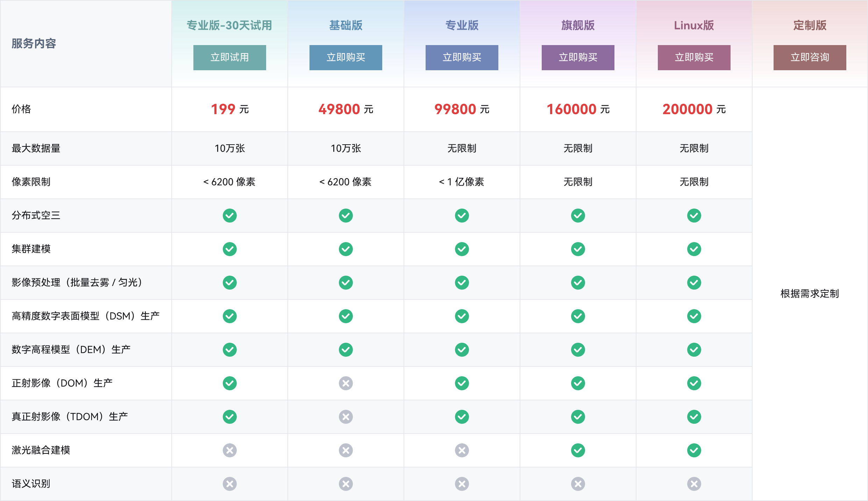This screenshot has width=868, height=501.
Task: Select the 旗舰版 column title
Action: click(578, 25)
